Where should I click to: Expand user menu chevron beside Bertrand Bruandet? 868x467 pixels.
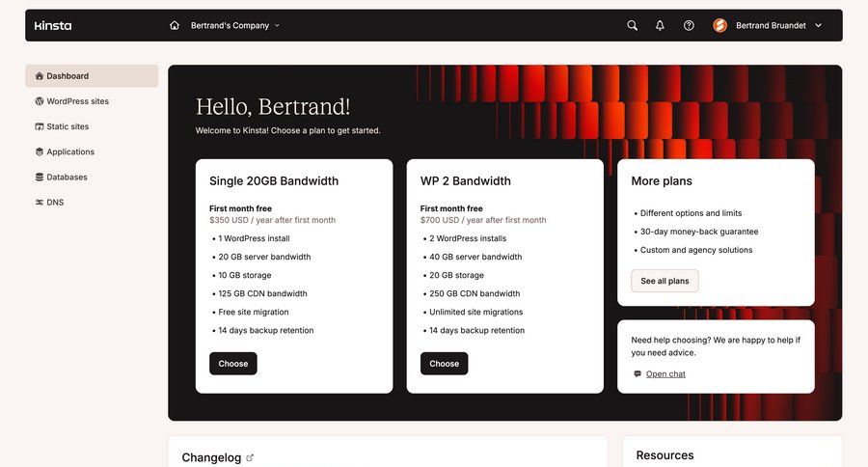pyautogui.click(x=819, y=26)
